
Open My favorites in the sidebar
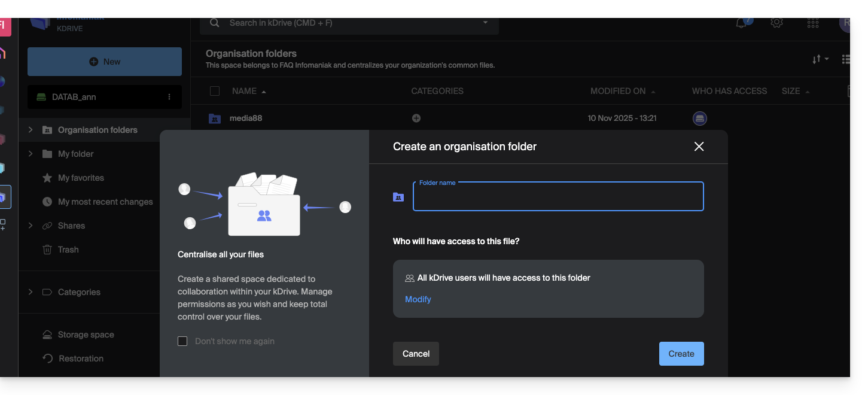click(81, 178)
